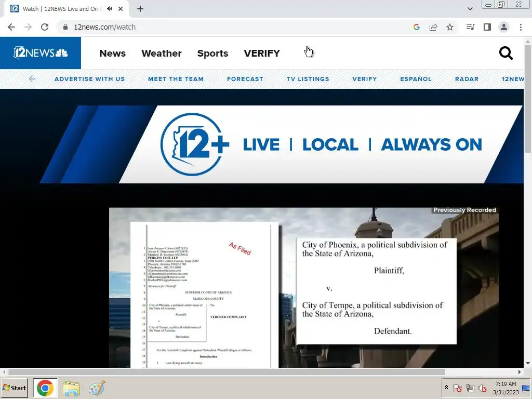Open the Weather menu

click(162, 54)
